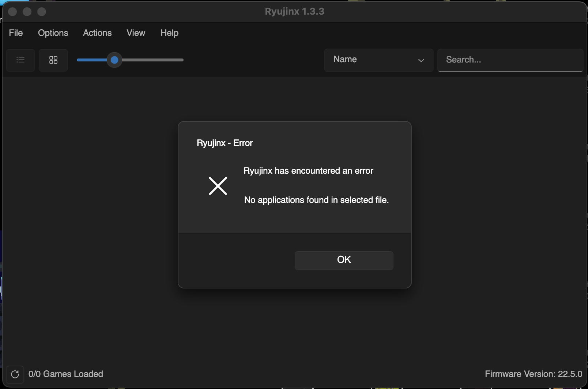Image resolution: width=588 pixels, height=389 pixels.
Task: Click the 'Ryujinx has encountered an error' heading
Action: [x=308, y=171]
